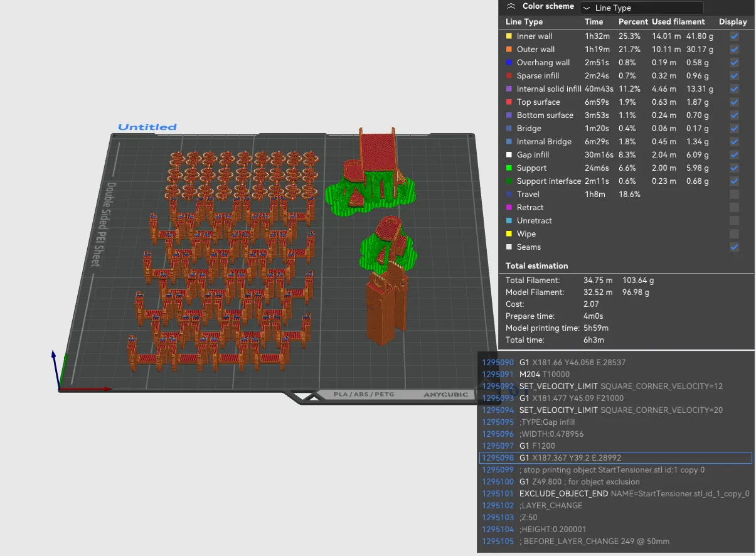Screen dimensions: 756x556
Task: Click the Support interface dark green swatch
Action: pos(509,181)
